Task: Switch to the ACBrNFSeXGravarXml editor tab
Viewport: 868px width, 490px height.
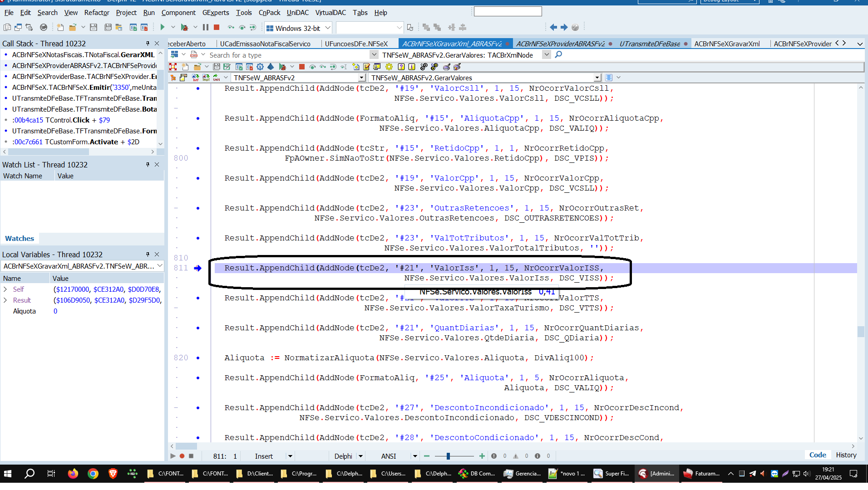Action: (x=727, y=44)
